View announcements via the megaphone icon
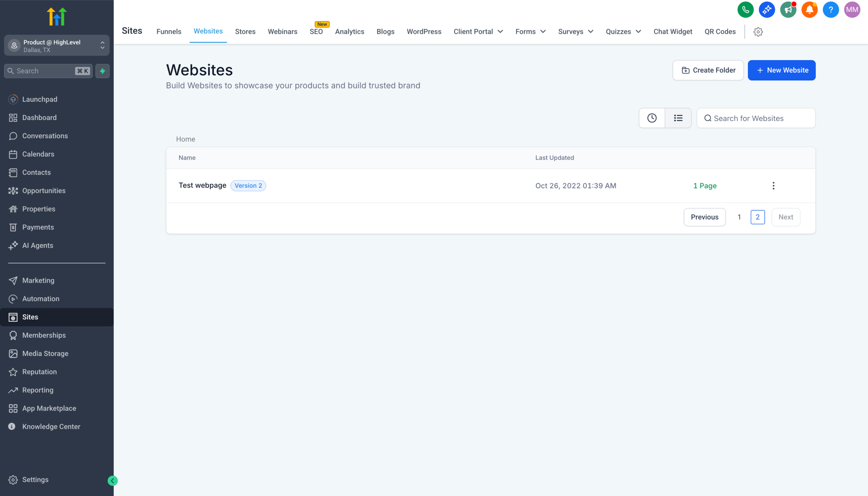This screenshot has height=496, width=868. (788, 9)
